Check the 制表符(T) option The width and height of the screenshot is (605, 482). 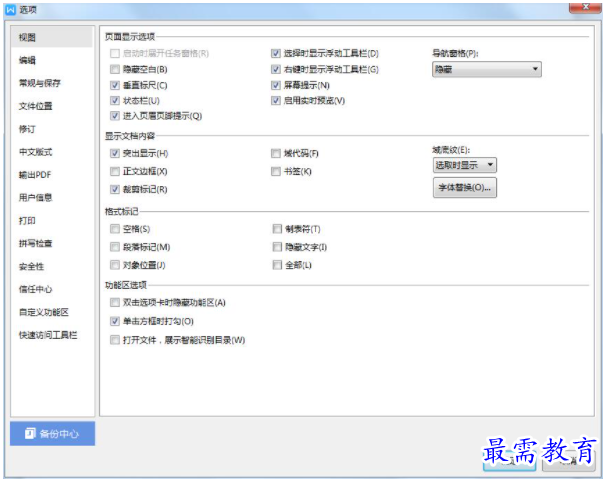point(277,229)
